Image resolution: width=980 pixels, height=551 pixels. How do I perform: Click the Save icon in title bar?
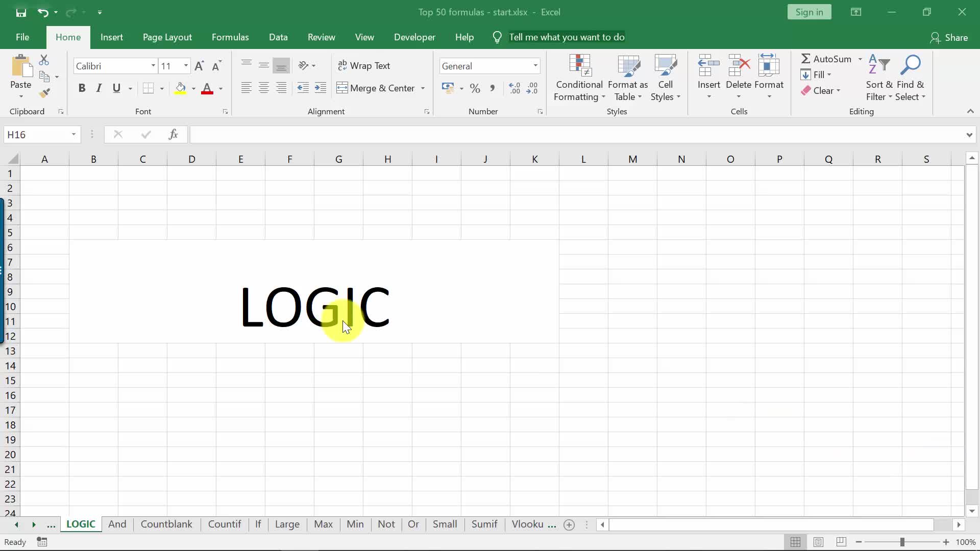click(x=21, y=12)
